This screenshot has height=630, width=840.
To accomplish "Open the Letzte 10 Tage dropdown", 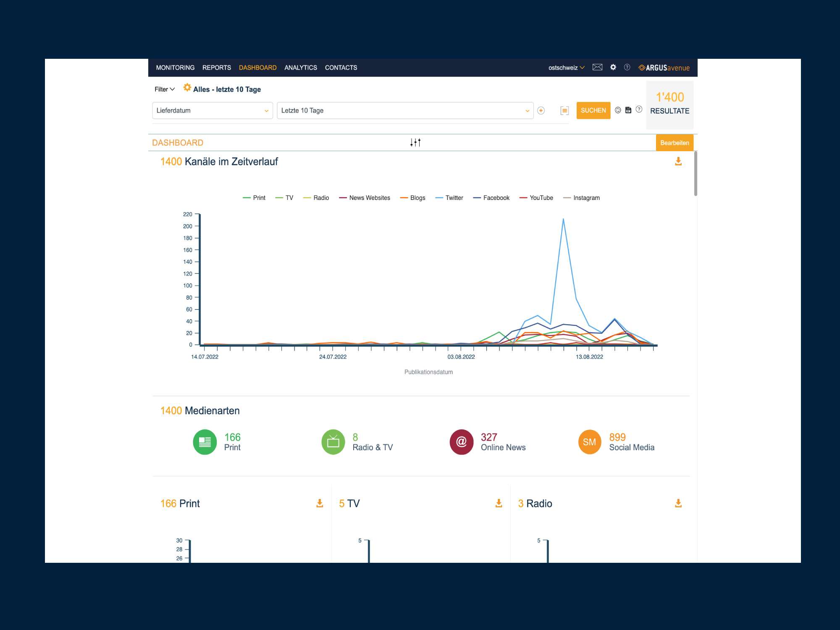I will click(405, 110).
